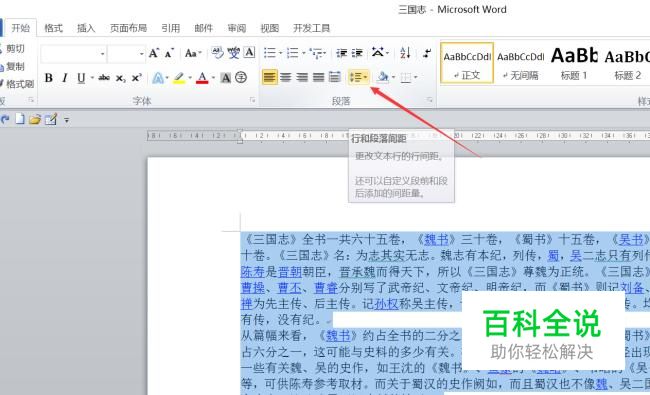Toggle Bold formatting
Screen dimensions: 650x395
[x=49, y=78]
